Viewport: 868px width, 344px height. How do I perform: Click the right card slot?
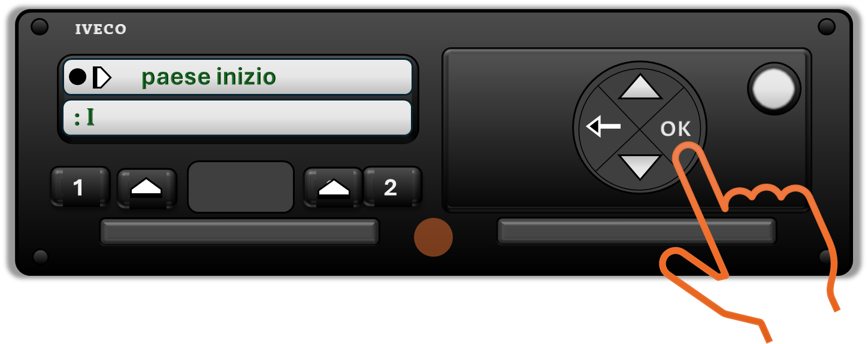click(x=637, y=232)
